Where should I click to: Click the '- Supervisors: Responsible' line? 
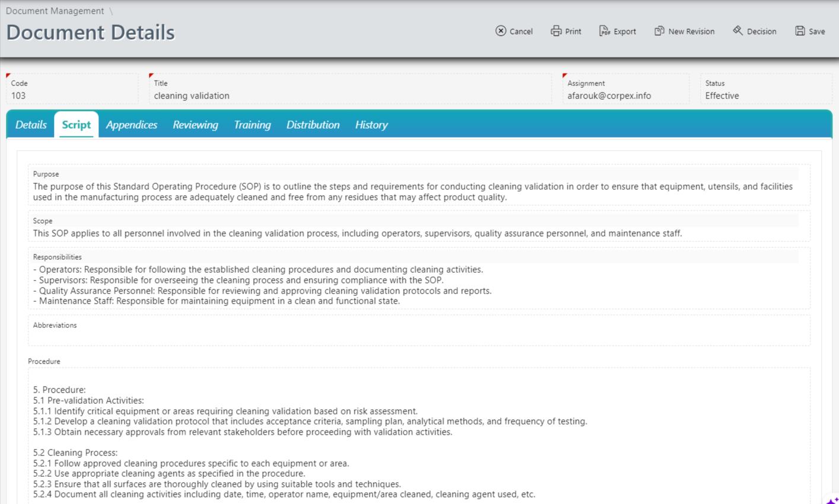[239, 280]
